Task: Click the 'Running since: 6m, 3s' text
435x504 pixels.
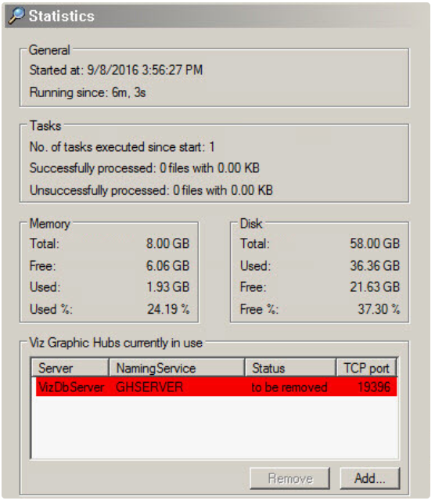Action: (88, 92)
